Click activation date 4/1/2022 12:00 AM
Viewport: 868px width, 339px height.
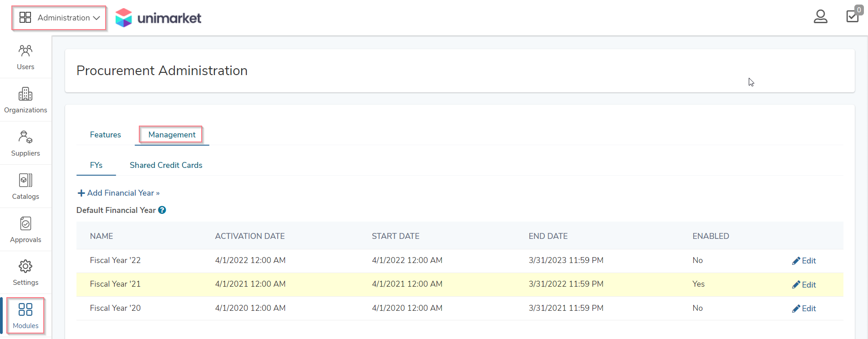point(250,260)
